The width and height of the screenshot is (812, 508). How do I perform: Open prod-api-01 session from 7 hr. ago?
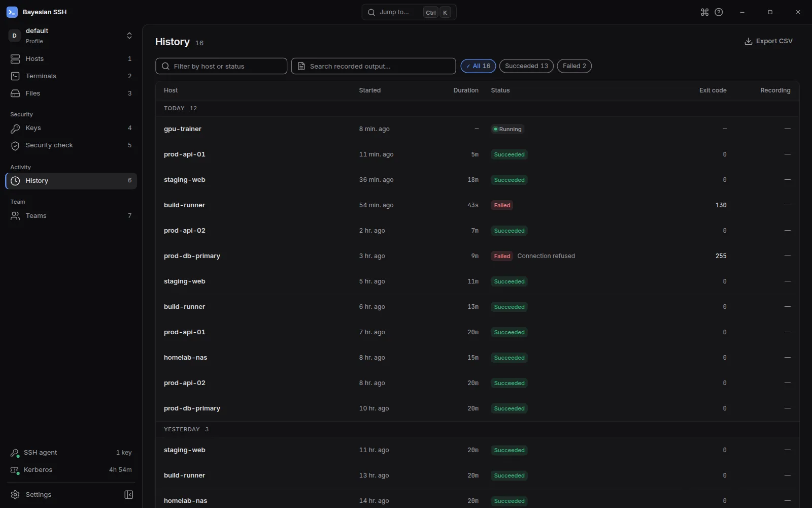(x=477, y=332)
